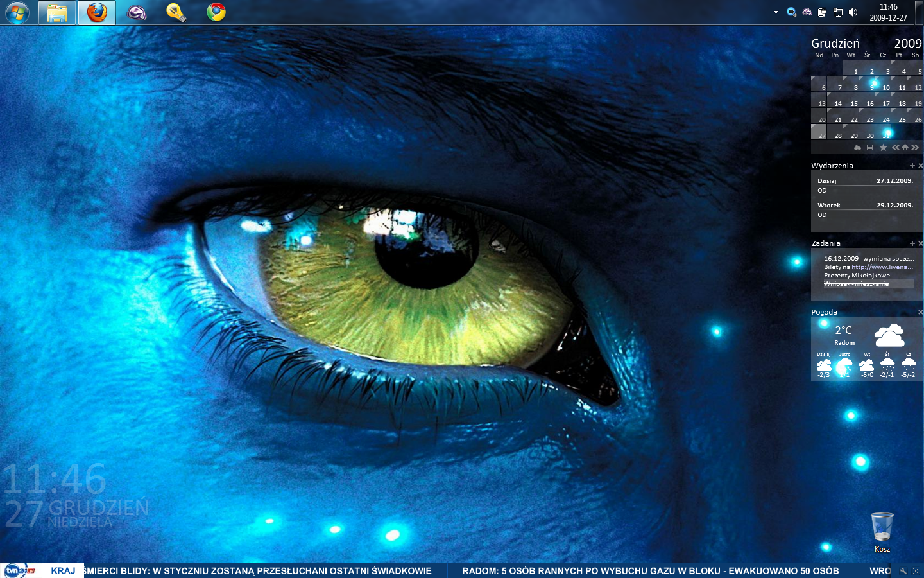Open the network connection tray icon
The width and height of the screenshot is (924, 578).
point(837,12)
